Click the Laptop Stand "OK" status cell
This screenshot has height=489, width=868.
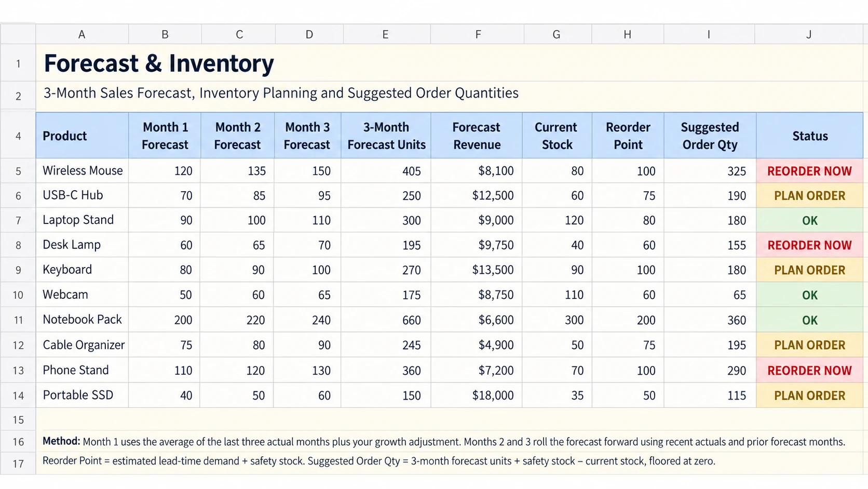pos(810,220)
